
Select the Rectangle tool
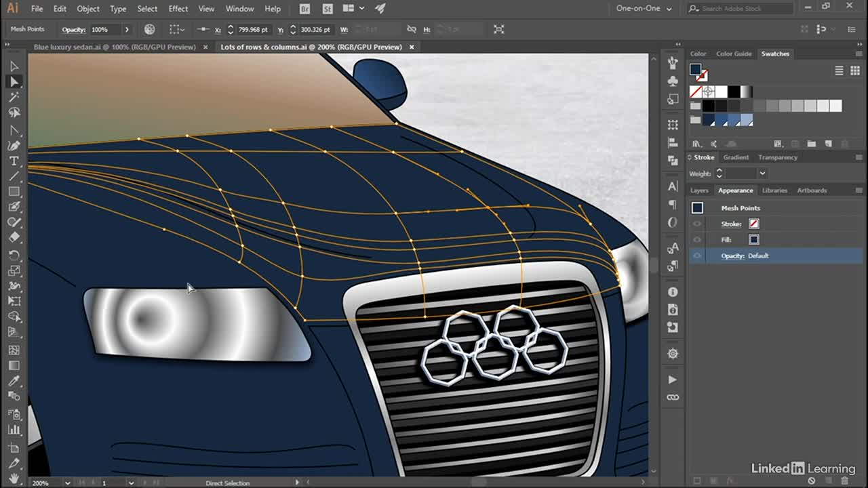pyautogui.click(x=14, y=192)
